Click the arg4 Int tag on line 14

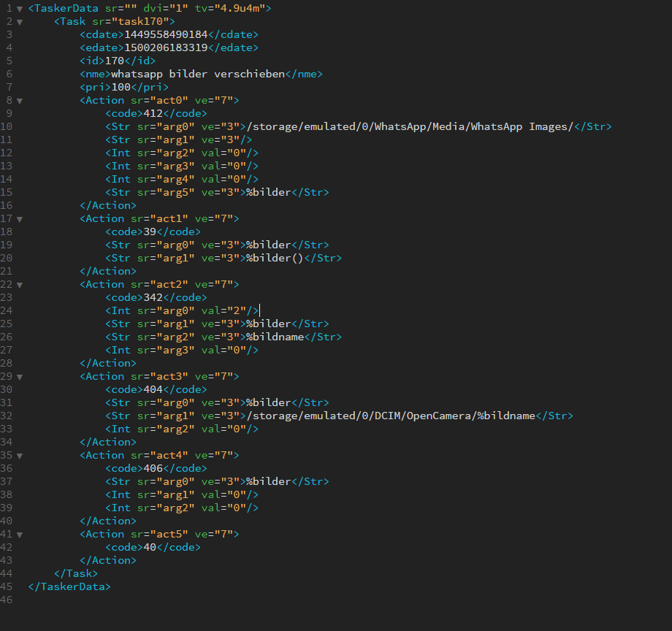[182, 179]
